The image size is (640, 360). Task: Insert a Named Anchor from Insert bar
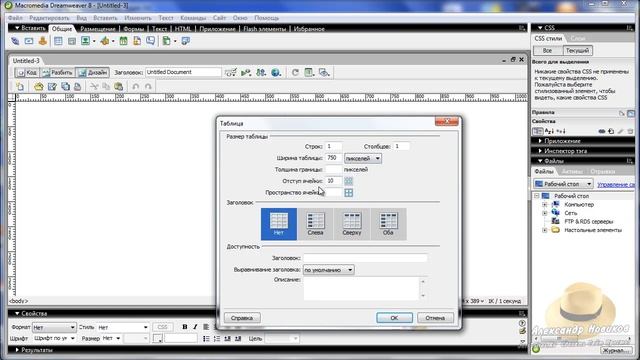tap(42, 41)
